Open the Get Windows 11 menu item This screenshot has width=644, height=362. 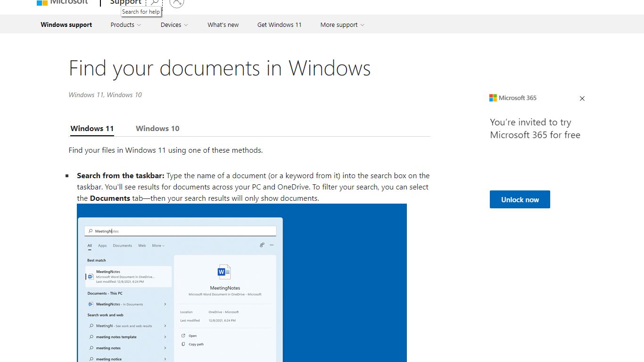280,25
